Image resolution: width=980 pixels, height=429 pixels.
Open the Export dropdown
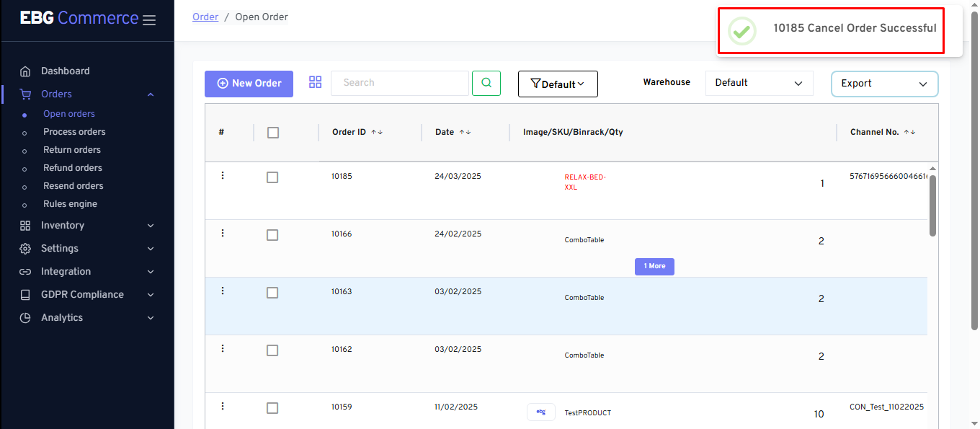(884, 84)
